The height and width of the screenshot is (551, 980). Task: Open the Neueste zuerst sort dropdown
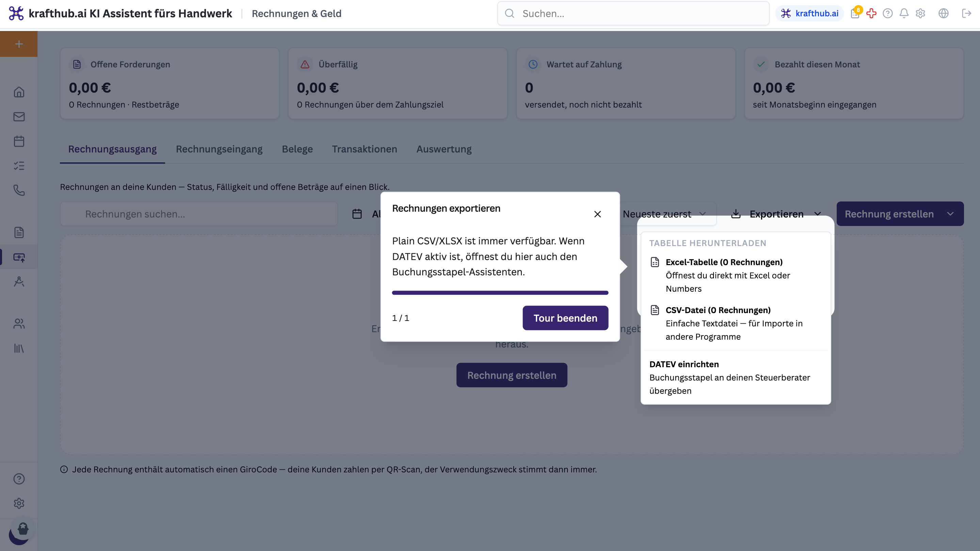point(664,214)
